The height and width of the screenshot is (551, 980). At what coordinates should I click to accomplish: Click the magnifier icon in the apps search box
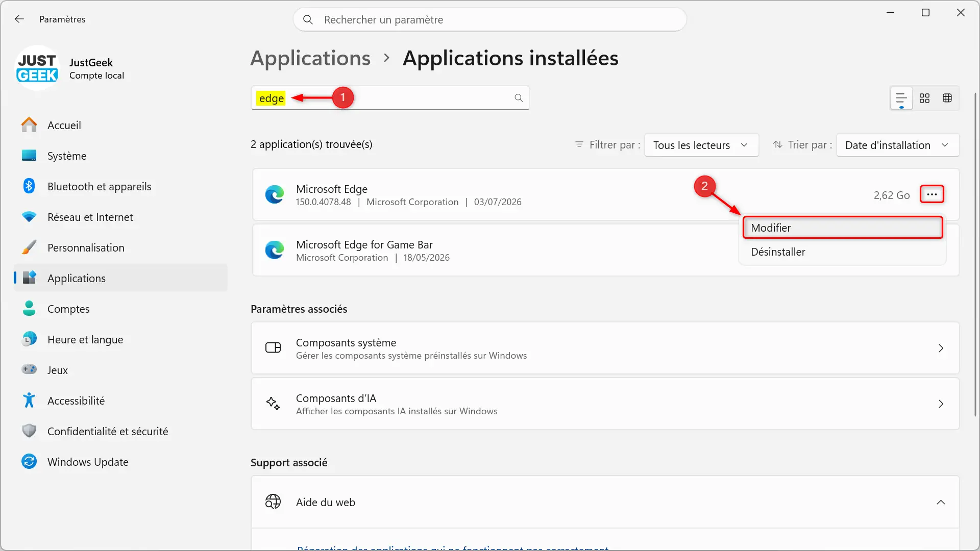pos(519,98)
